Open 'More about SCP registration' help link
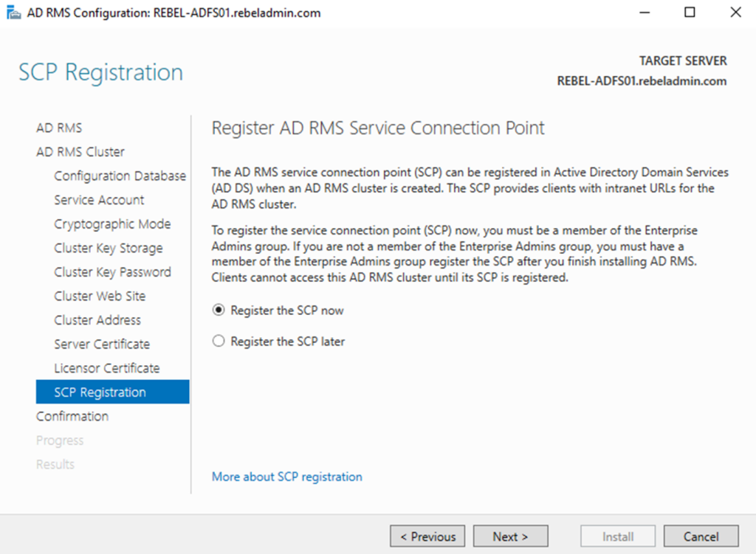This screenshot has width=756, height=554. pos(286,477)
